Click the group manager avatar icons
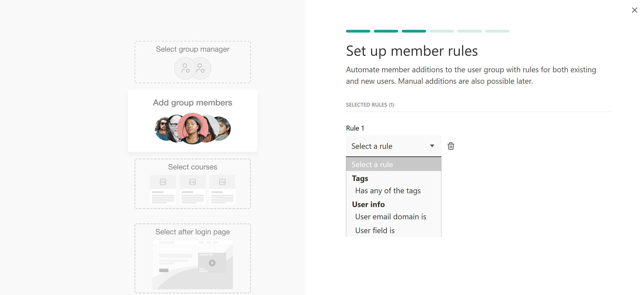Viewport: 644px width, 295px height. [x=192, y=68]
